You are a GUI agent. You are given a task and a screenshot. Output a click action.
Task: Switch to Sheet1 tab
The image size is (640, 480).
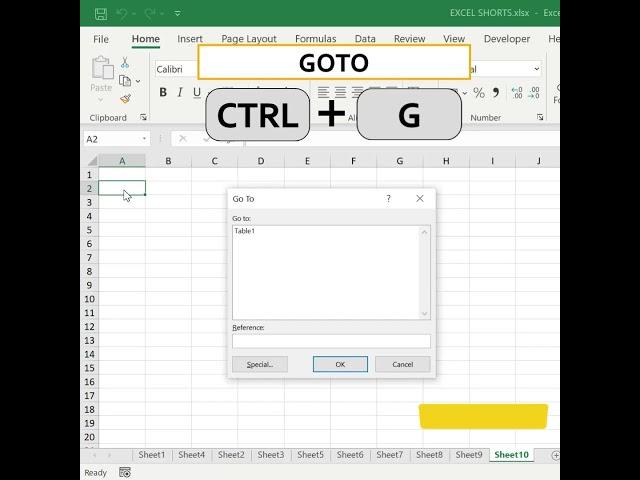coord(152,455)
